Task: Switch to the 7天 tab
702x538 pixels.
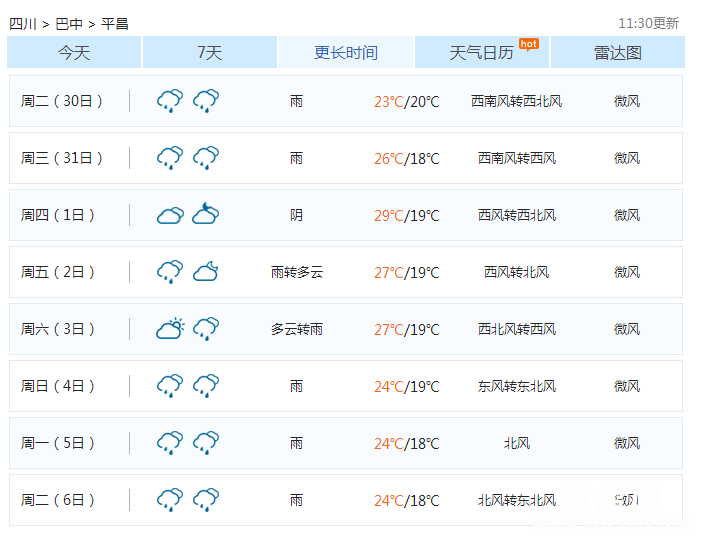Action: coord(210,53)
